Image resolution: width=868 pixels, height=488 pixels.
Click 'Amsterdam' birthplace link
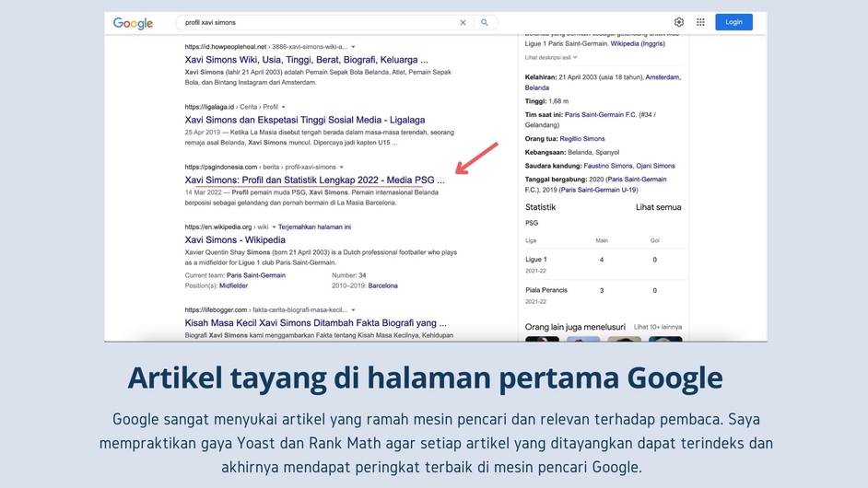(663, 77)
